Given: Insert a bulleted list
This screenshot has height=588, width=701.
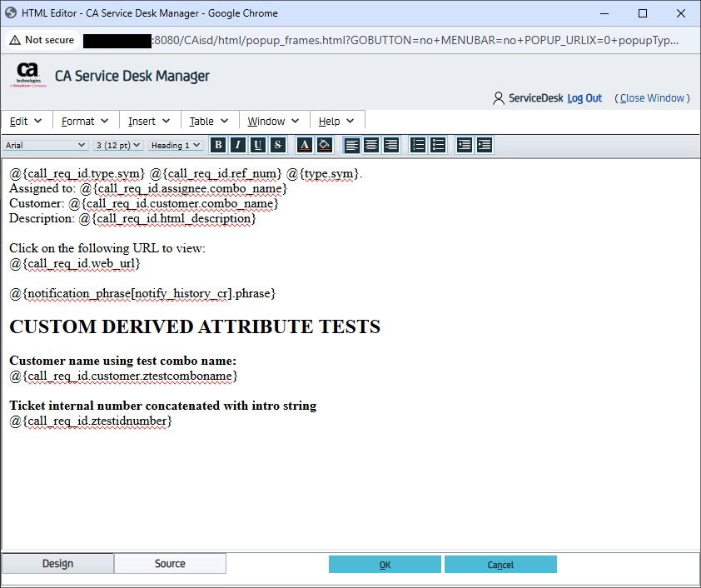Looking at the screenshot, I should [438, 145].
